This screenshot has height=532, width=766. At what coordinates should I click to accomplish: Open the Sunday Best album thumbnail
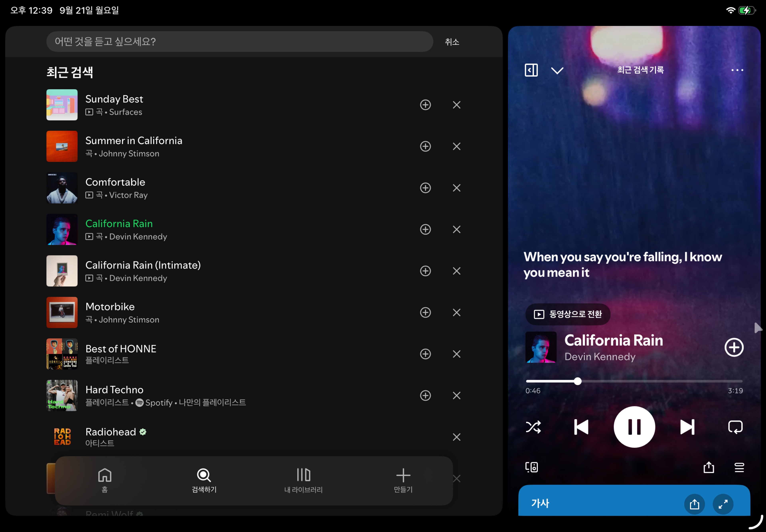[x=62, y=105]
